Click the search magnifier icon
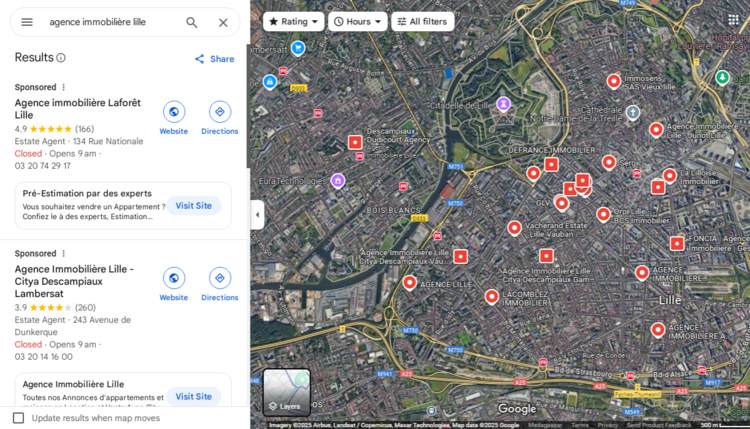Viewport: 750px width, 429px height. (x=192, y=22)
